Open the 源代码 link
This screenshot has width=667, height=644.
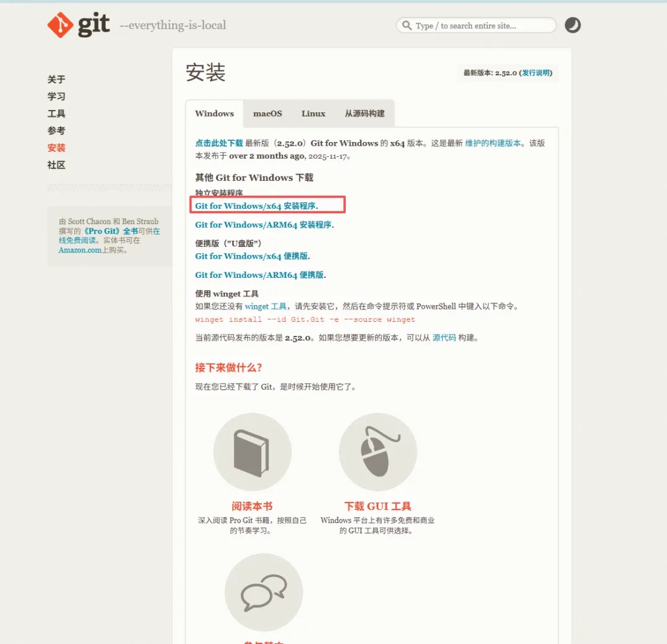coord(444,338)
